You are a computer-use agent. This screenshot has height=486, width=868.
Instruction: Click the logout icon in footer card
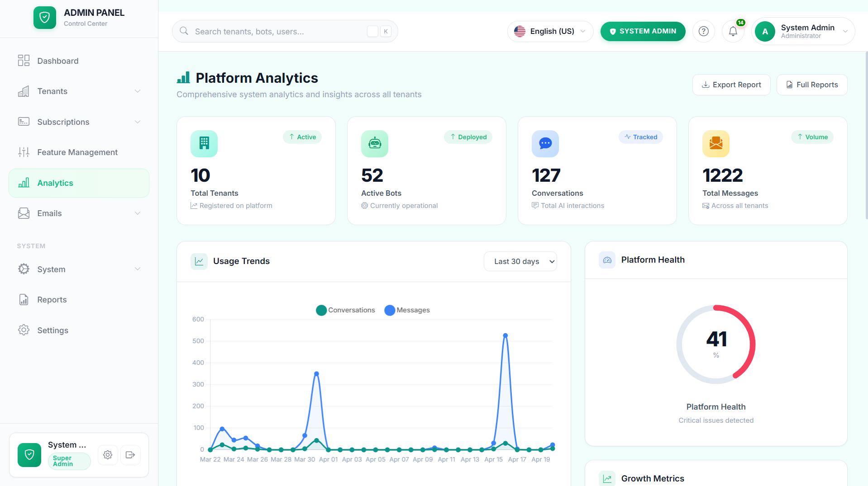[x=130, y=455]
